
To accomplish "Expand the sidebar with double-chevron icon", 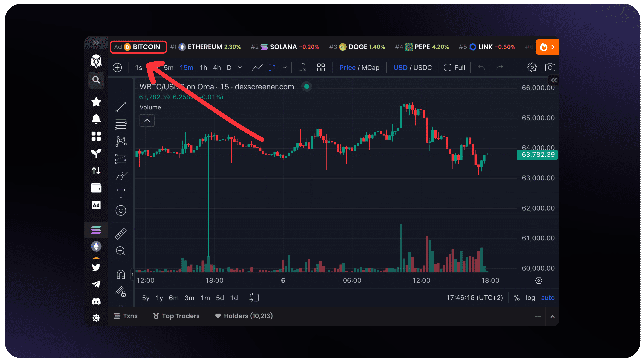I will click(96, 43).
